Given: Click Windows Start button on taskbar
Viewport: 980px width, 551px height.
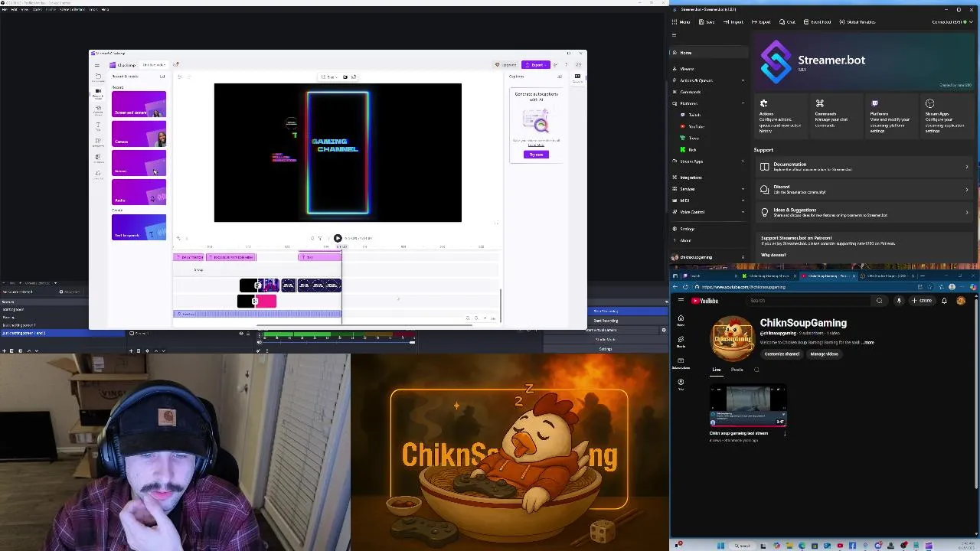Looking at the screenshot, I should 720,546.
